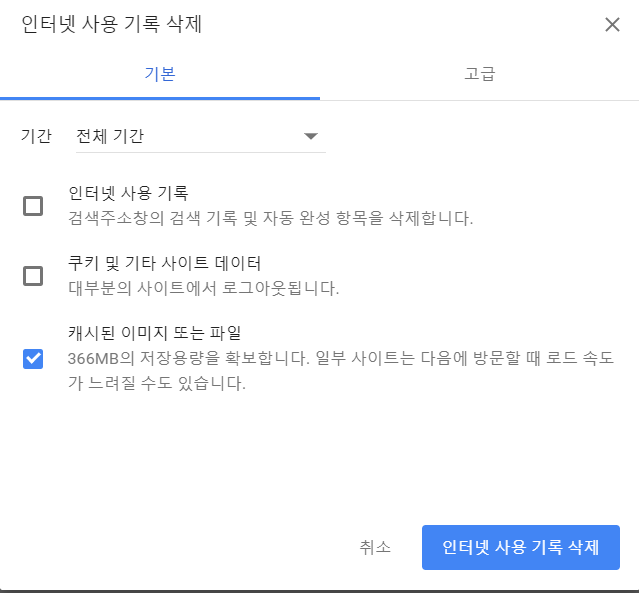Close the 인터넷 사용 기록 삭제 dialog
Image resolution: width=639 pixels, height=593 pixels.
(612, 24)
